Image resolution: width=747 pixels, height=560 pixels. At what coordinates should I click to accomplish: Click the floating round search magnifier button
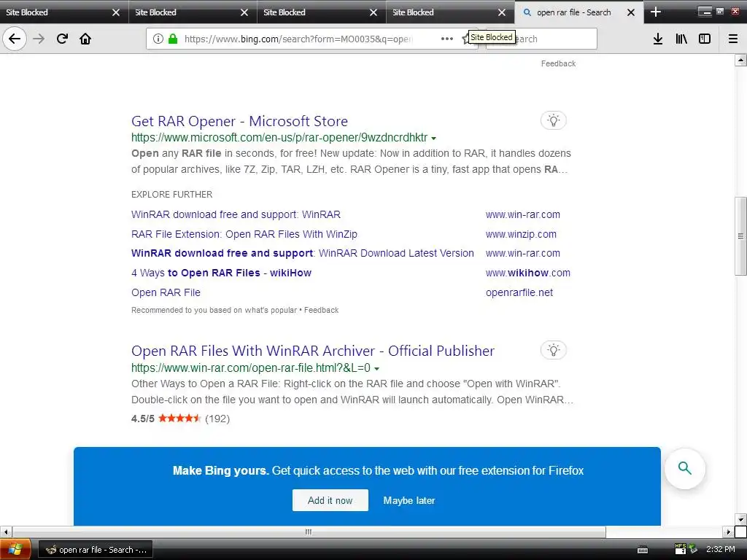684,468
